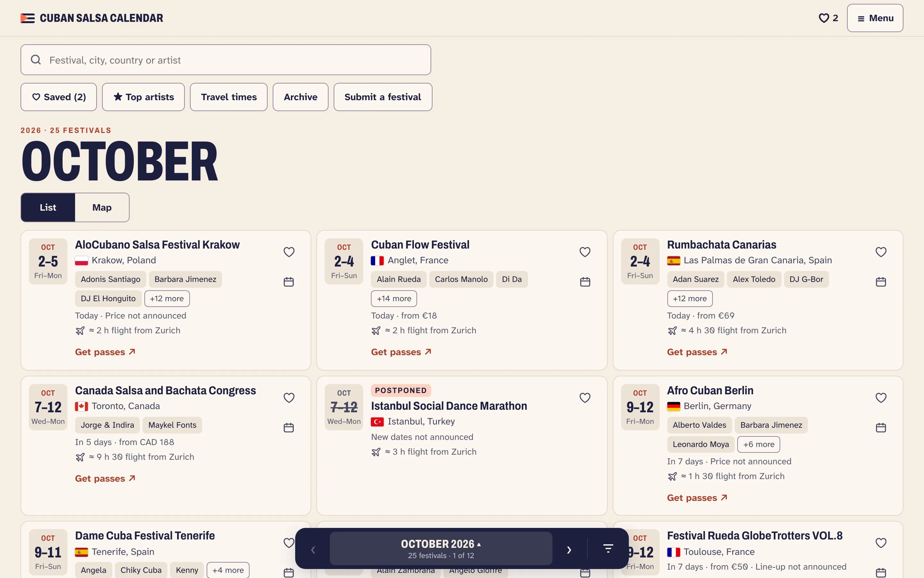The height and width of the screenshot is (578, 924).
Task: Save Canada Salsa and Bachata Congress
Action: coord(289,398)
